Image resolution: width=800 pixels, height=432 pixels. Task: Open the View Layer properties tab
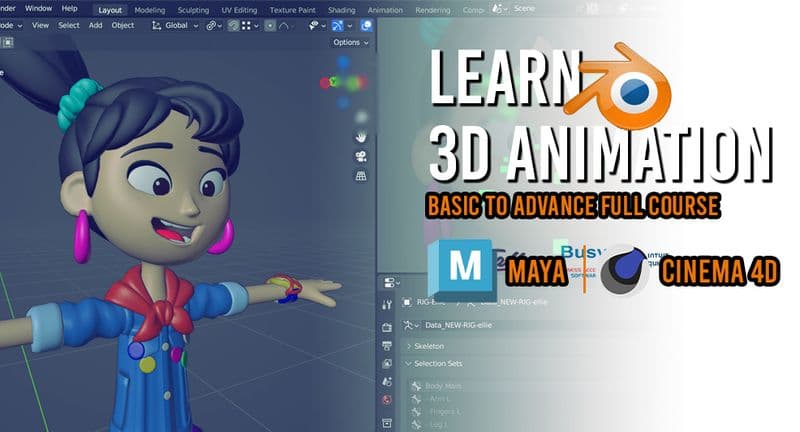[x=387, y=364]
